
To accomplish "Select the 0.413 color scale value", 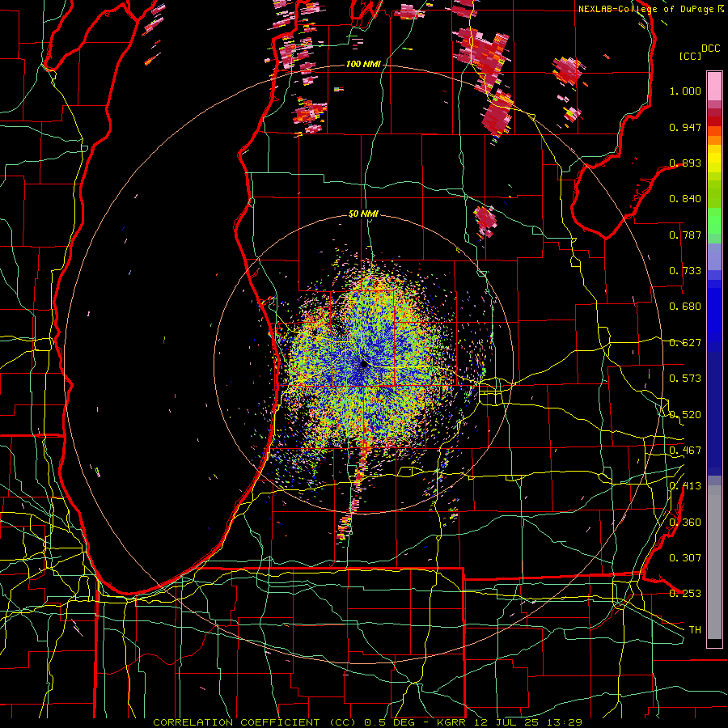I will click(x=685, y=486).
